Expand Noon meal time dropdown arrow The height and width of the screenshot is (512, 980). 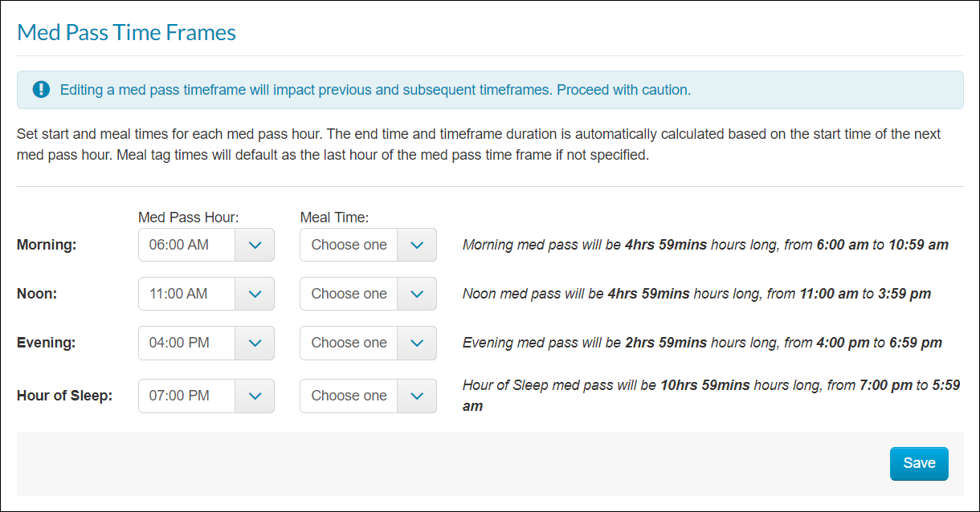pos(417,294)
